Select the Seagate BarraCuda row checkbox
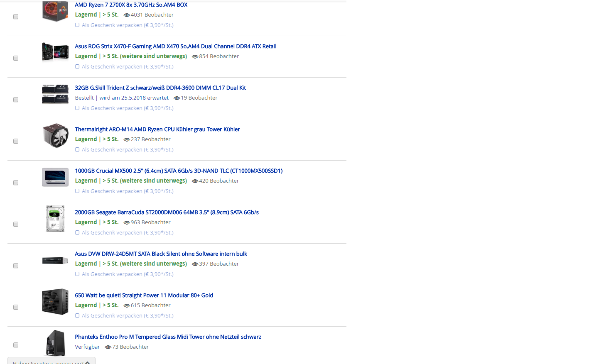Screen dimensions: 616x364 [x=16, y=224]
